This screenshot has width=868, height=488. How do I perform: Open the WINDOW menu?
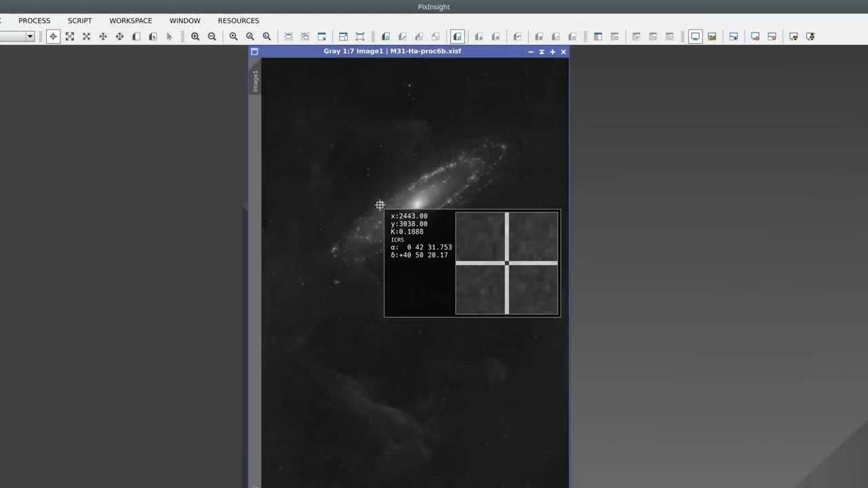point(184,20)
